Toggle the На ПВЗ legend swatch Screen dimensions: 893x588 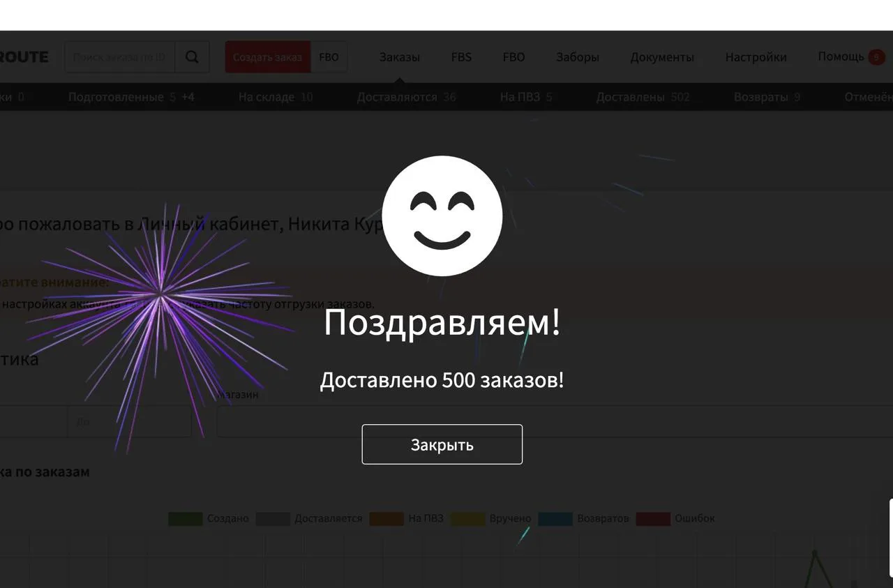(x=387, y=519)
